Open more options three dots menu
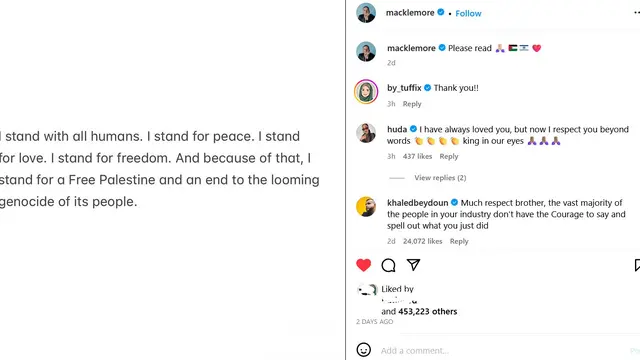The width and height of the screenshot is (640, 360). coord(637,13)
